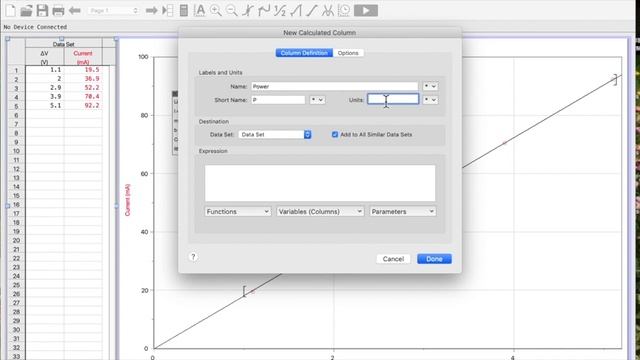Open the Variables (Columns) dropdown
Image resolution: width=640 pixels, height=360 pixels.
(320, 211)
